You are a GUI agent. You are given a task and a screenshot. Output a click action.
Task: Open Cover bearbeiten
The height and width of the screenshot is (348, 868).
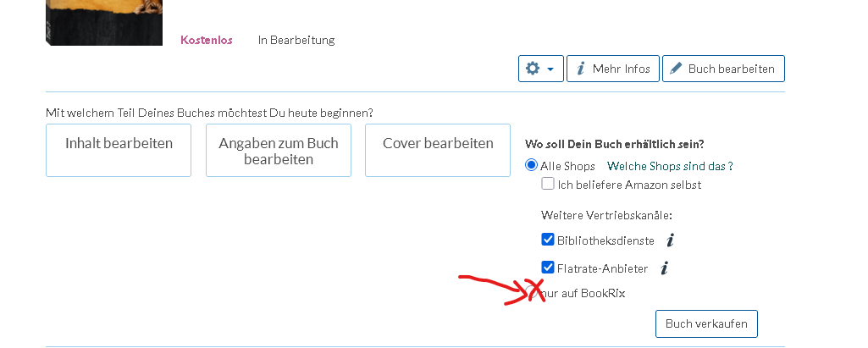438,151
